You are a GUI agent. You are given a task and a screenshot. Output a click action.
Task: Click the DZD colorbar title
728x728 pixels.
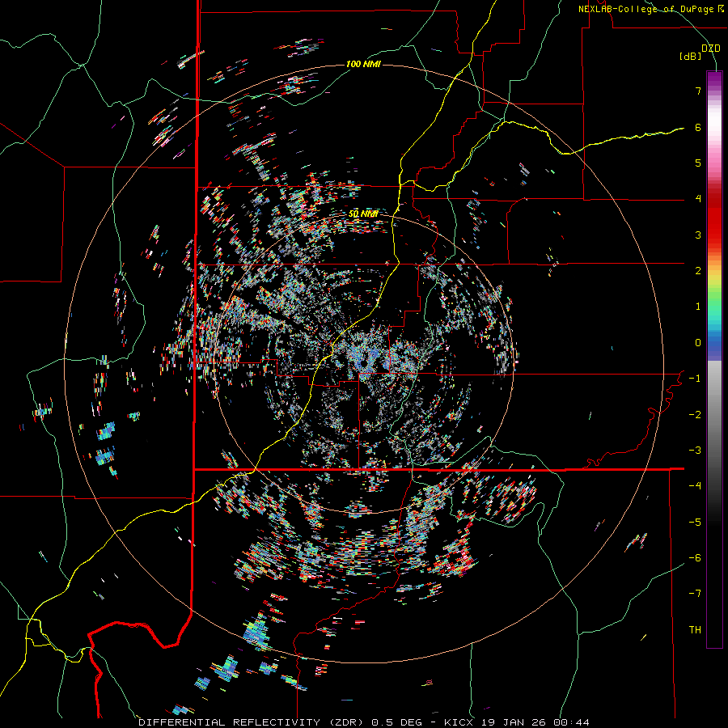(x=710, y=49)
